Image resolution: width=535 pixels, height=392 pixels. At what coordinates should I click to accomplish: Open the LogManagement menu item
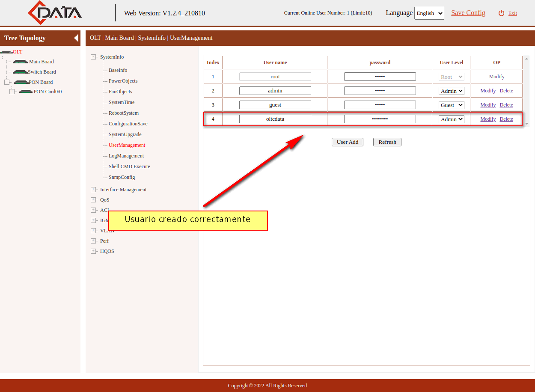126,156
